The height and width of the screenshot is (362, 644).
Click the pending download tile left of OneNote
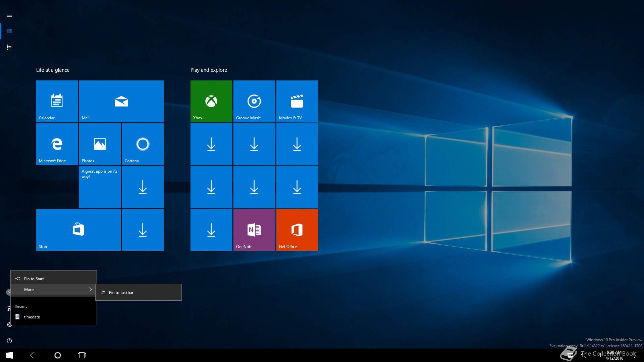211,230
